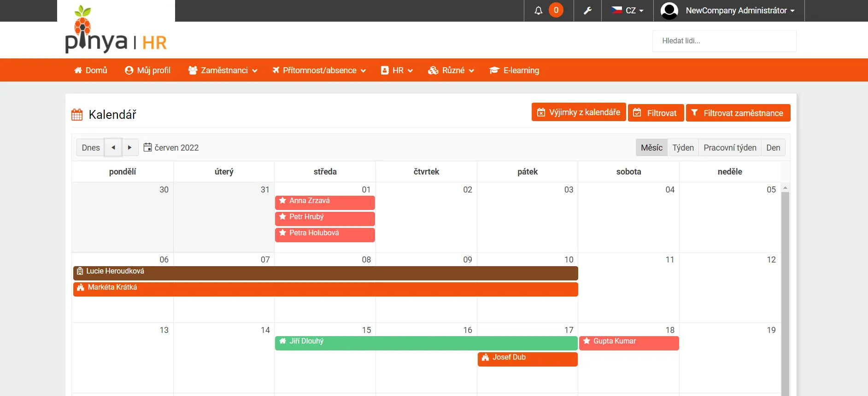
Task: Click the pinya HR logo
Action: [x=116, y=29]
